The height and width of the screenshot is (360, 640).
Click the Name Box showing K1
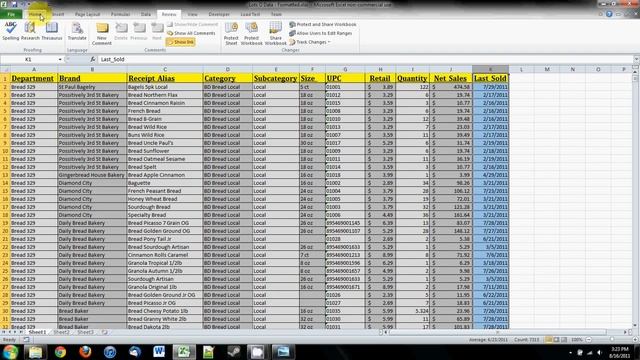[28, 60]
